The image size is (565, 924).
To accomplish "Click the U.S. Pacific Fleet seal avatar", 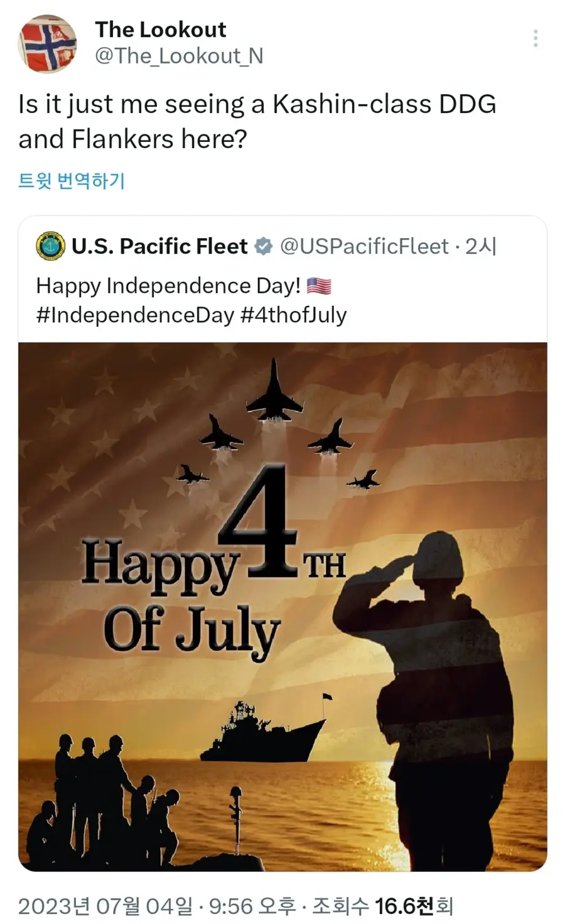I will (x=50, y=246).
